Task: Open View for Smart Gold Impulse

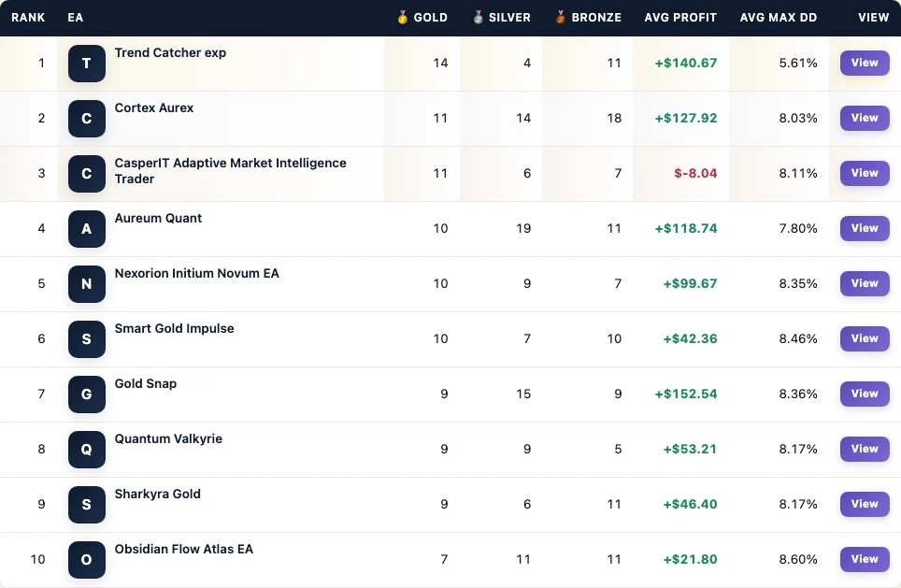Action: click(865, 338)
